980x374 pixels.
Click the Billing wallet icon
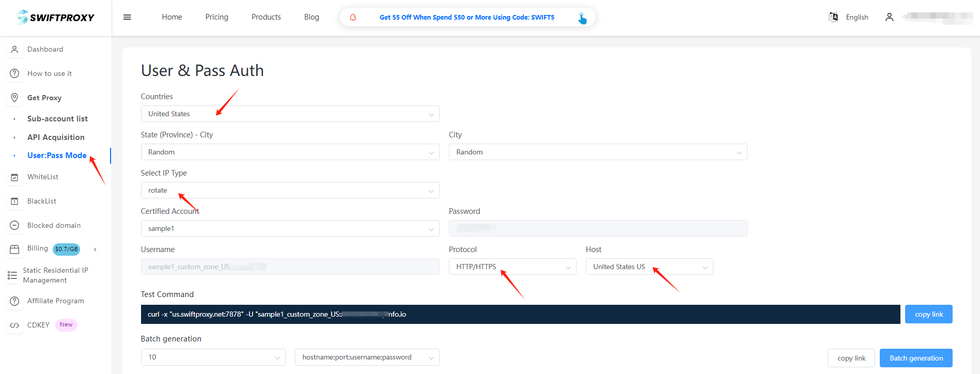[14, 250]
